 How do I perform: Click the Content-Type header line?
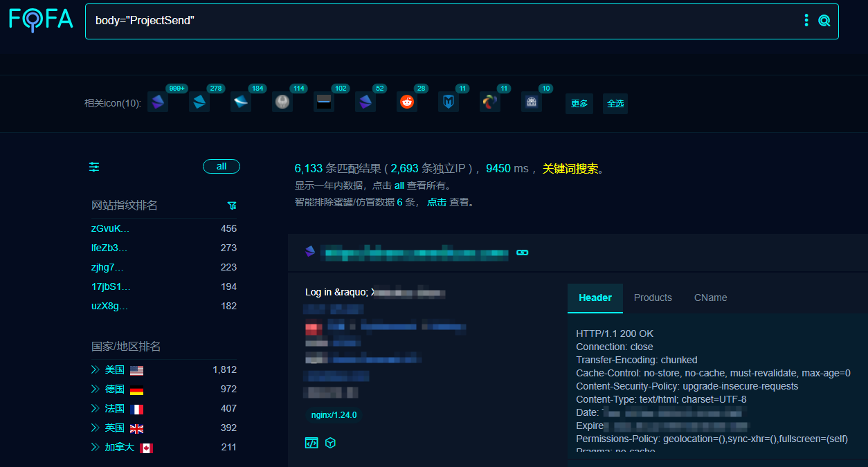[x=661, y=399]
